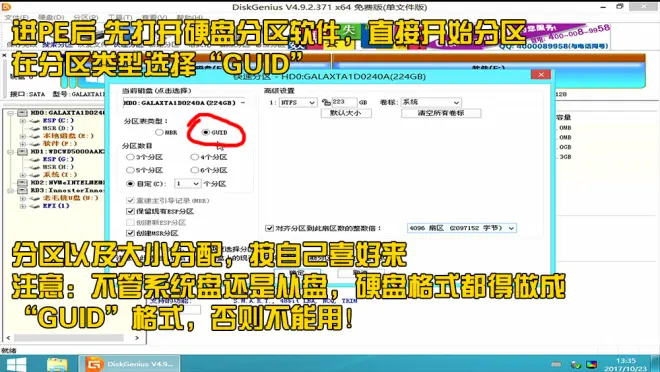660x372 pixels.
Task: Select EFI (1) in disk tree
Action: click(56, 206)
